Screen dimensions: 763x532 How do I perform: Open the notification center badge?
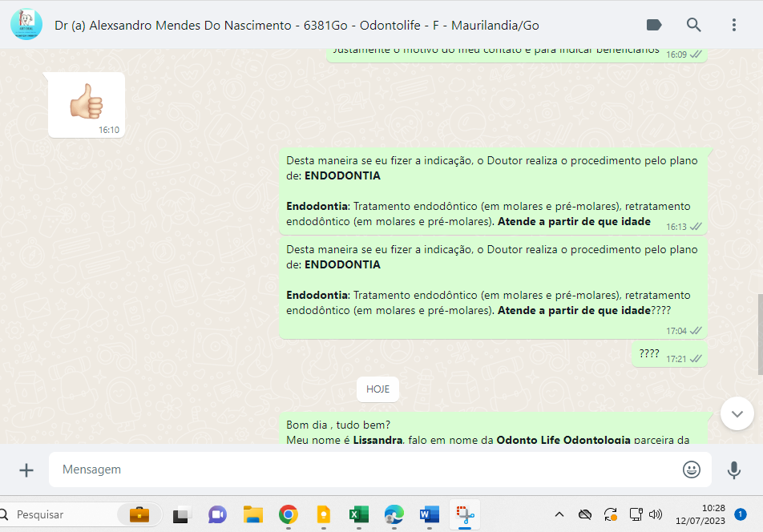tap(741, 514)
